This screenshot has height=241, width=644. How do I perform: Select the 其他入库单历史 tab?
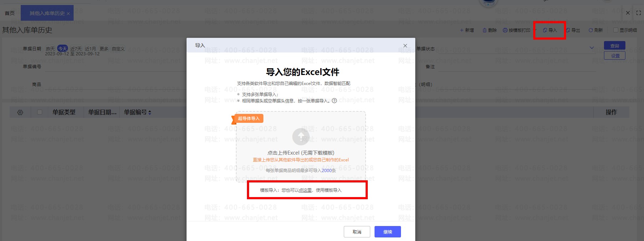[x=47, y=13]
